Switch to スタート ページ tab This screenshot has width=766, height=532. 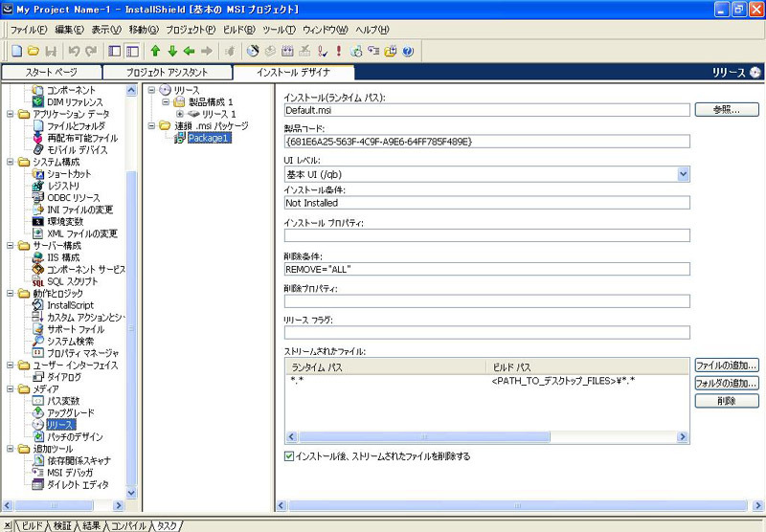tap(52, 72)
